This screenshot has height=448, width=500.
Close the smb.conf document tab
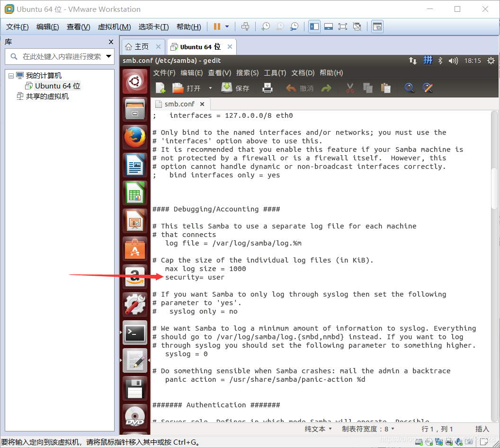point(202,104)
